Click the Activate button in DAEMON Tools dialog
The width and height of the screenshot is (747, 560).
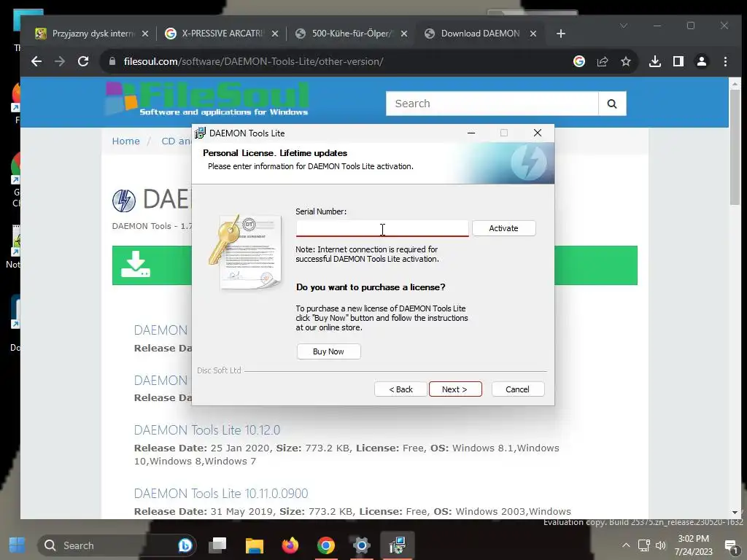pyautogui.click(x=503, y=228)
